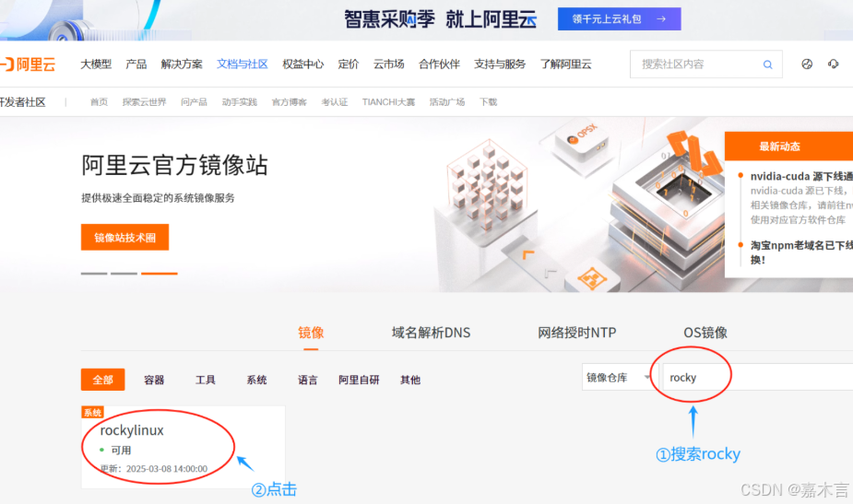Click the 镜像站技术圈 button

(124, 237)
